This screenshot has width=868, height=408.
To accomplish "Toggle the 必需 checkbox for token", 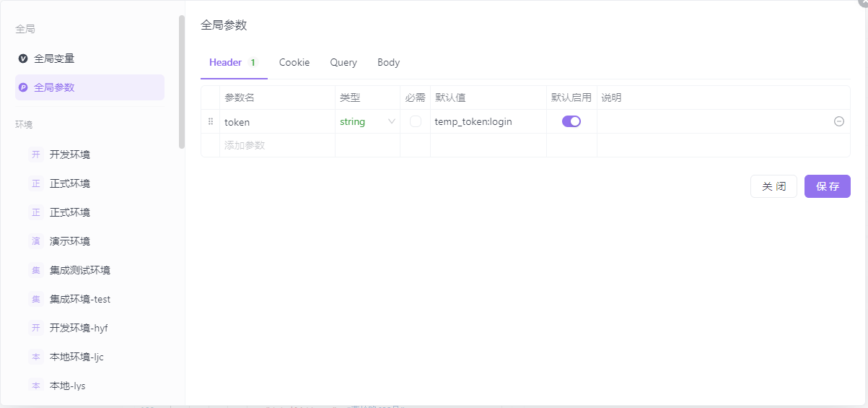I will click(x=416, y=121).
